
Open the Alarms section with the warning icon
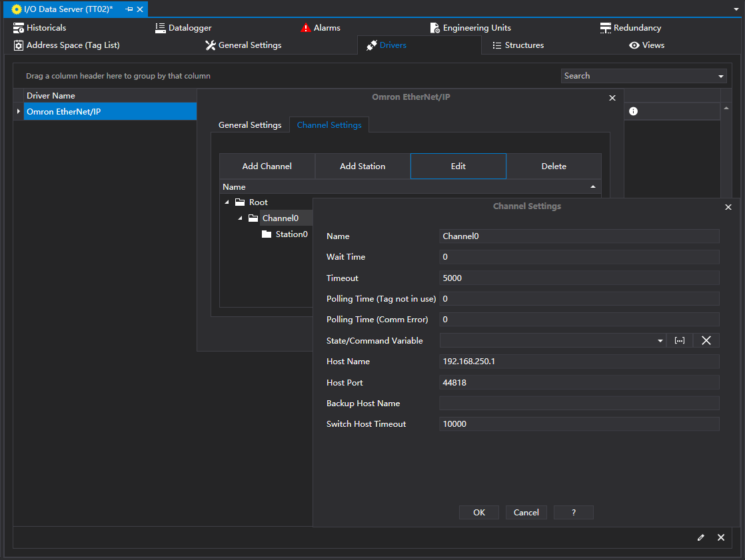320,28
